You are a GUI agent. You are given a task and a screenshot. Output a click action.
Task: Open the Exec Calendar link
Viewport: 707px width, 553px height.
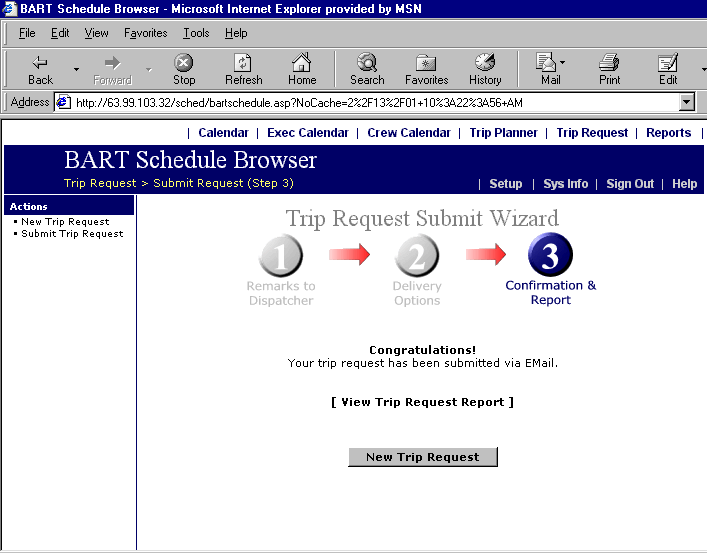[308, 133]
